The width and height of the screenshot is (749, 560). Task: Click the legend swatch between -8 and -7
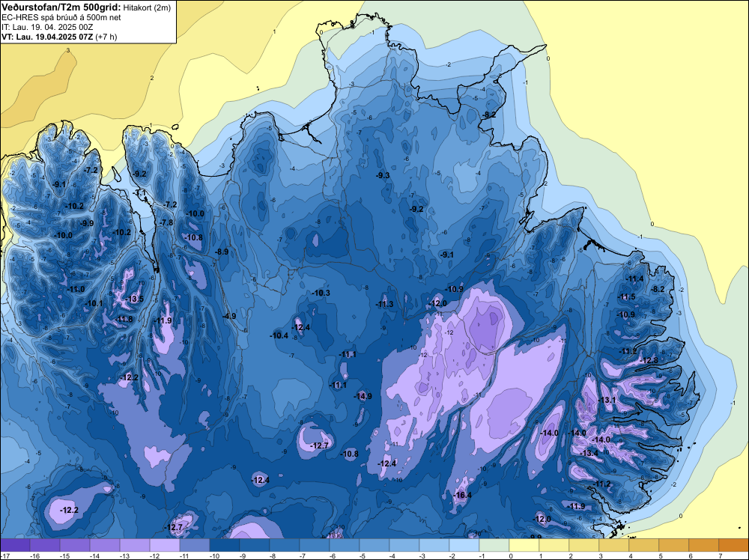tap(285, 545)
